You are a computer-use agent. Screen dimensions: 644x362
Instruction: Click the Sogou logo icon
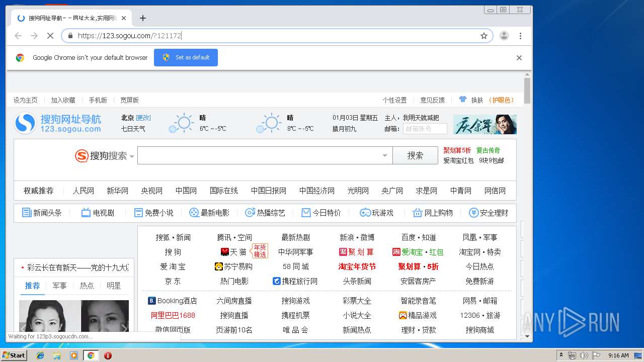tap(25, 123)
